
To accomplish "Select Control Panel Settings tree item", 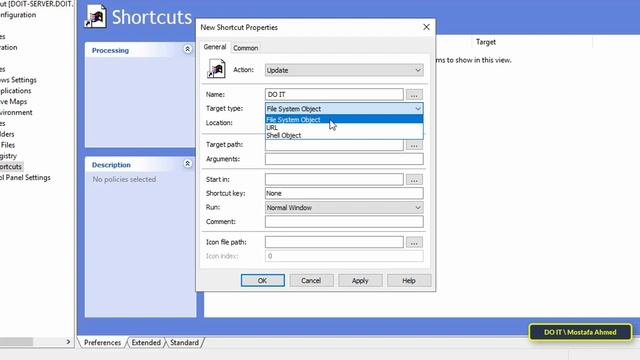I will pyautogui.click(x=25, y=178).
